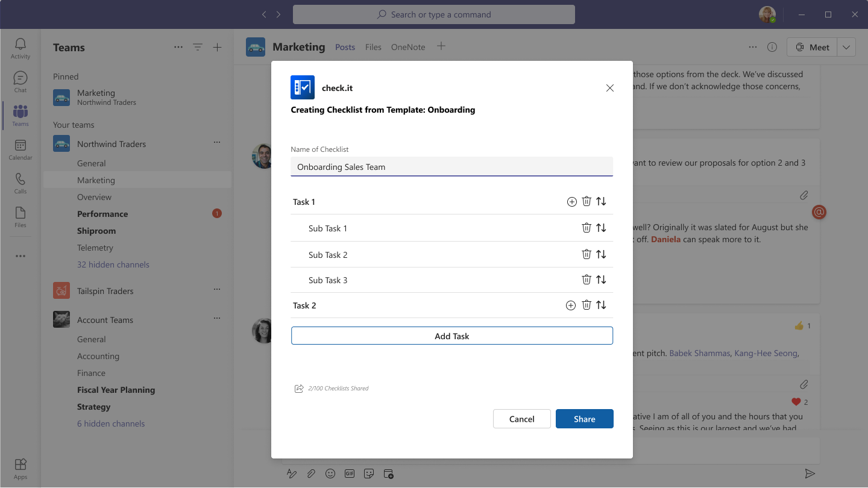Open Activity in the left rail
The width and height of the screenshot is (868, 488).
(20, 48)
